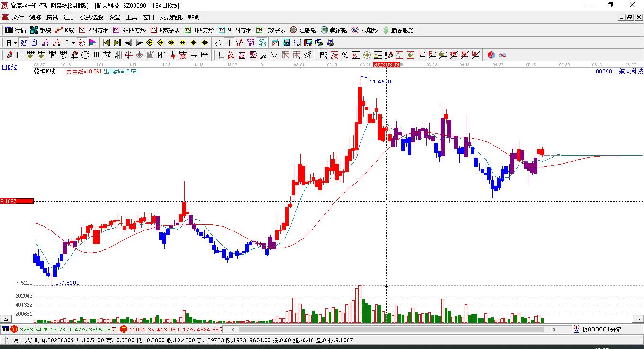Click the red-blue yin-yang icon
This screenshot has height=349, width=644.
491,55
